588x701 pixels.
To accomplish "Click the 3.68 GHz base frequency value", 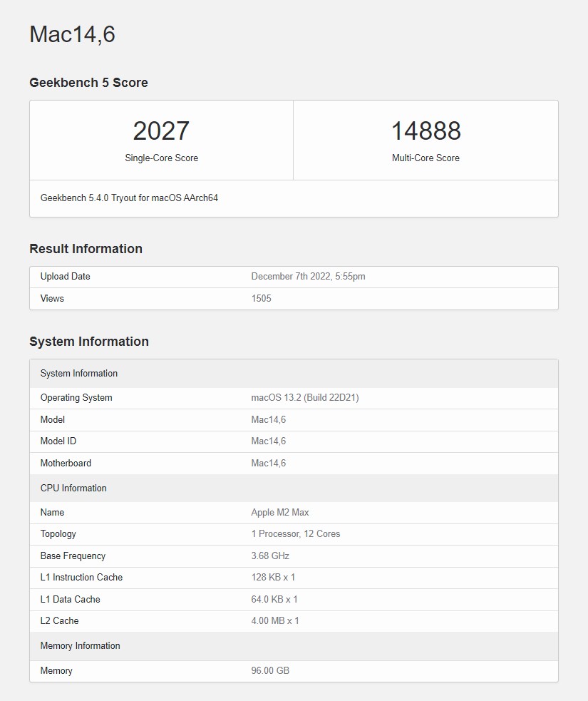I will [x=270, y=556].
